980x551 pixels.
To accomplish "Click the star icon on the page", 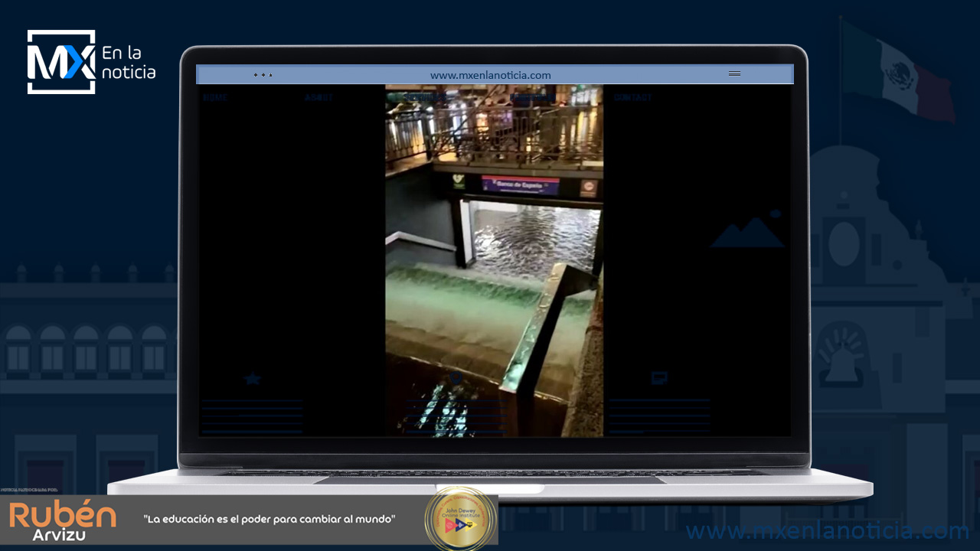I will [x=253, y=378].
